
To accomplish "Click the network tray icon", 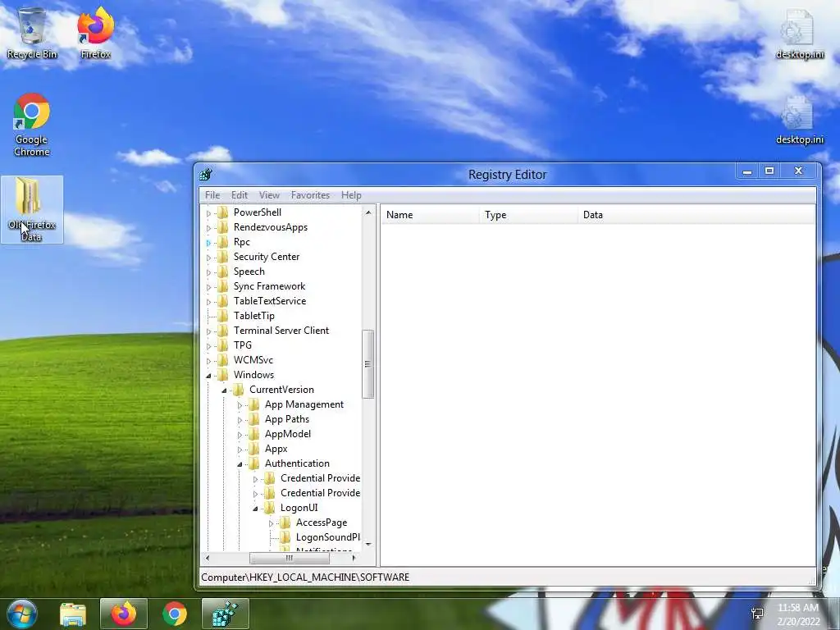I will coord(757,614).
